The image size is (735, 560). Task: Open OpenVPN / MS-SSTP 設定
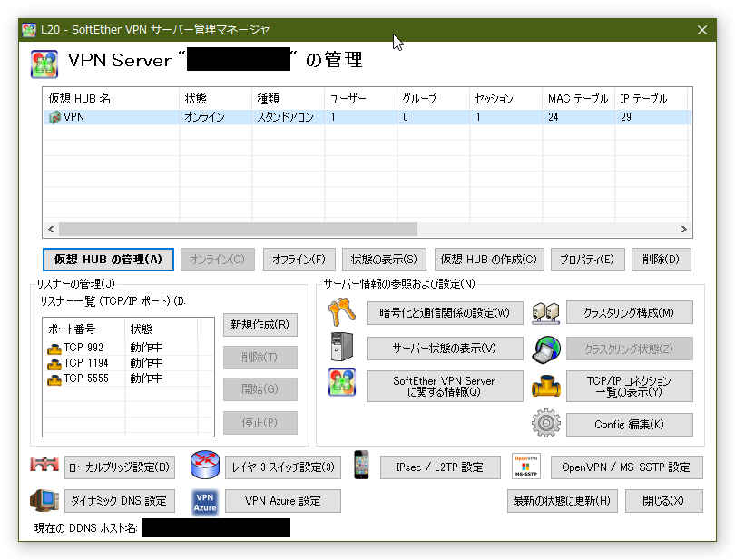(627, 467)
